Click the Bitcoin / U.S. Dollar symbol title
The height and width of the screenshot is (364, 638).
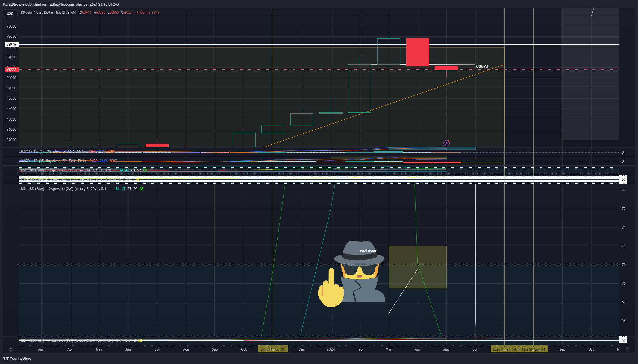[49, 13]
